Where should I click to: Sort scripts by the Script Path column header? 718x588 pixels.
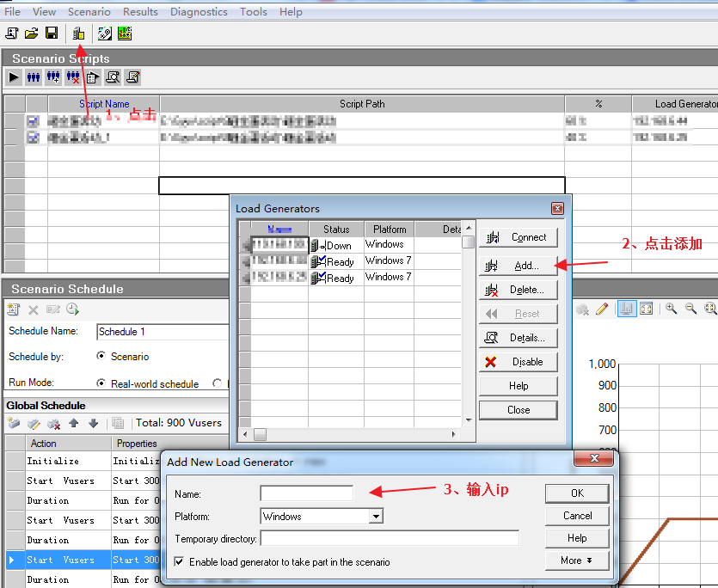click(x=362, y=104)
